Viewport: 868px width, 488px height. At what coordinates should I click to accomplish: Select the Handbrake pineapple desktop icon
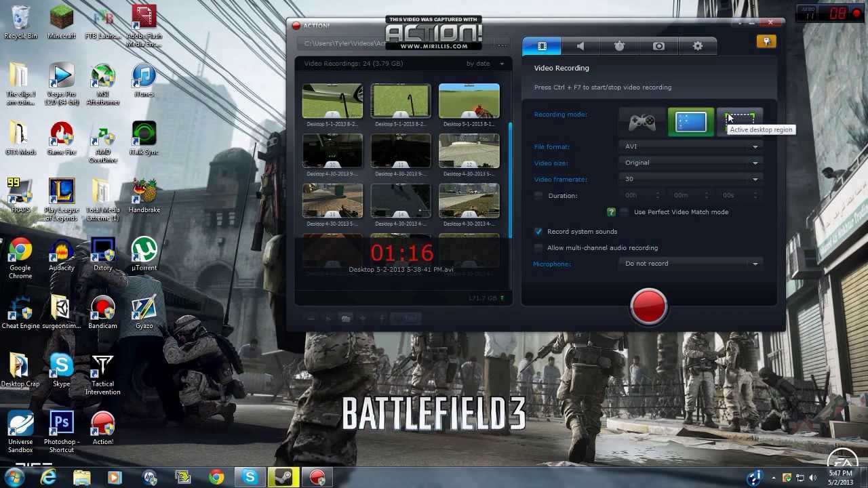click(144, 197)
